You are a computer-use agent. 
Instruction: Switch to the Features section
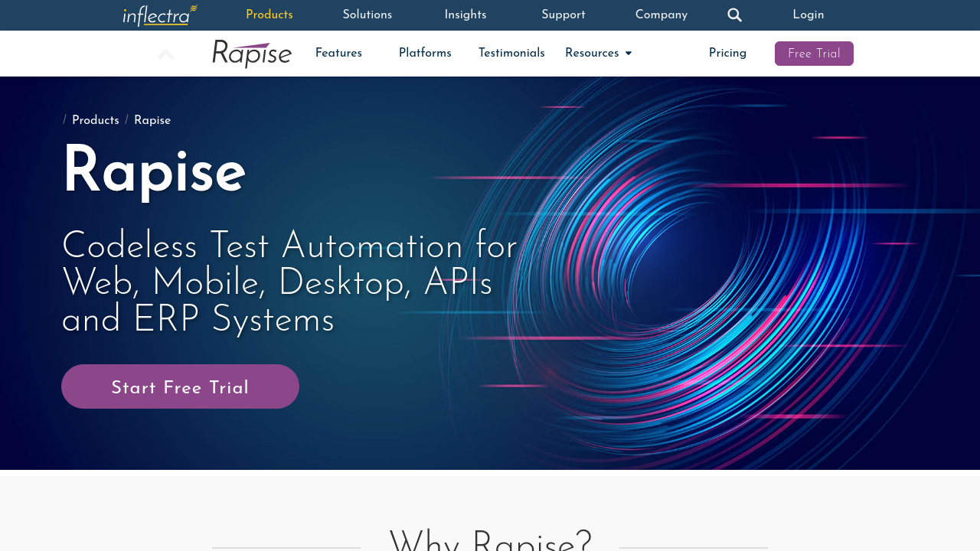(338, 54)
